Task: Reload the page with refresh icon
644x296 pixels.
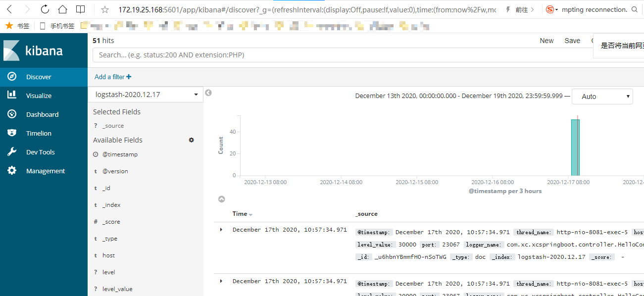Action: tap(45, 9)
